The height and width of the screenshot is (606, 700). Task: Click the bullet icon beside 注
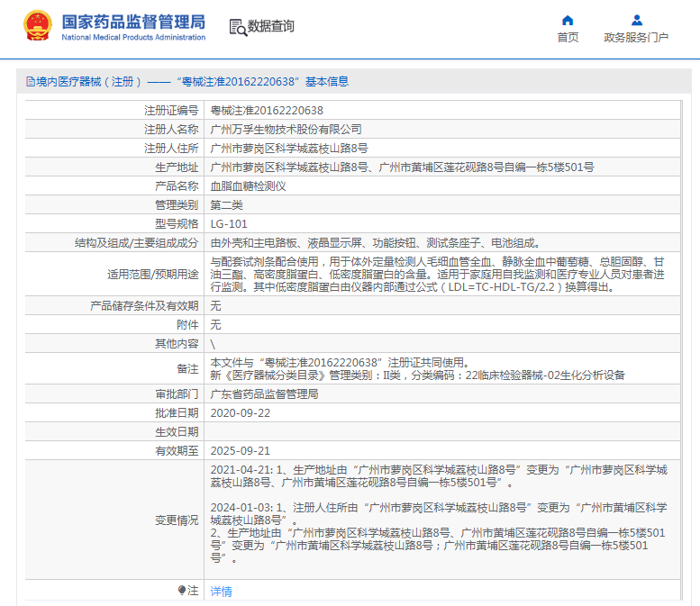pyautogui.click(x=181, y=591)
